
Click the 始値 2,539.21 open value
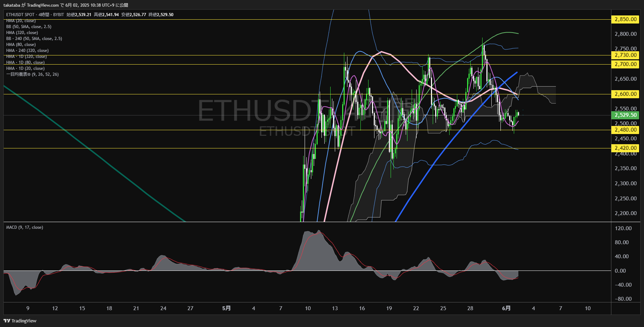click(79, 15)
